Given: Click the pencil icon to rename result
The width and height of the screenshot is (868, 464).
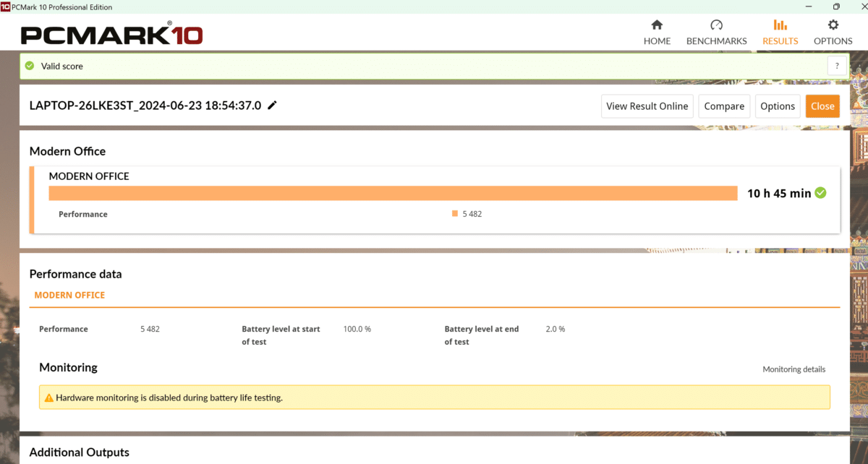Looking at the screenshot, I should click(x=272, y=106).
